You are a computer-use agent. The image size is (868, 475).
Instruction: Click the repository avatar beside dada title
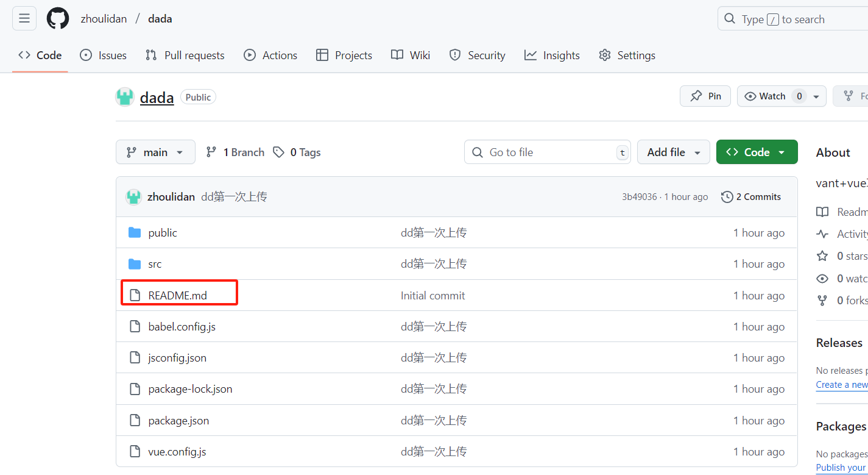[125, 97]
